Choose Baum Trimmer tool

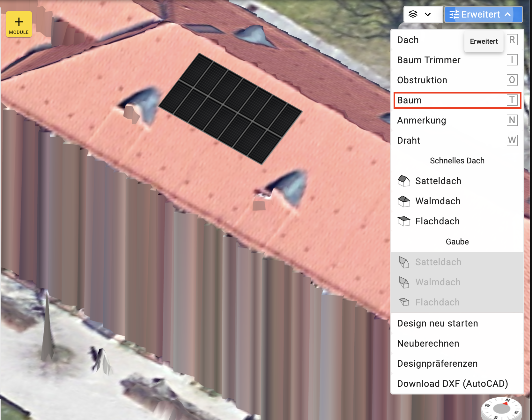click(457, 60)
